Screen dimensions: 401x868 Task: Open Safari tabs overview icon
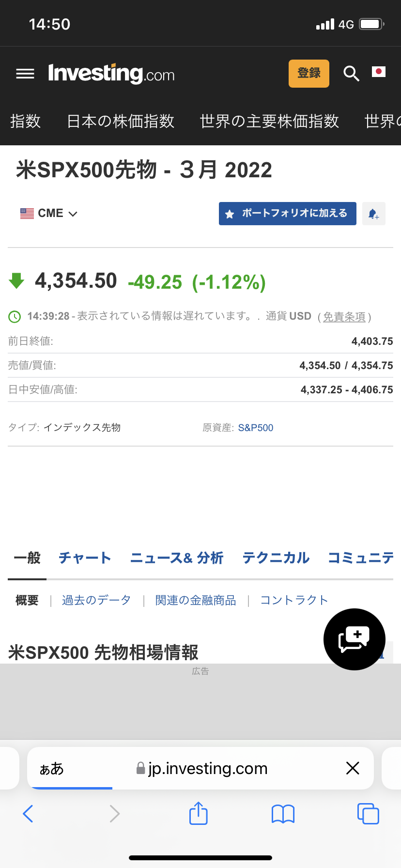click(368, 813)
